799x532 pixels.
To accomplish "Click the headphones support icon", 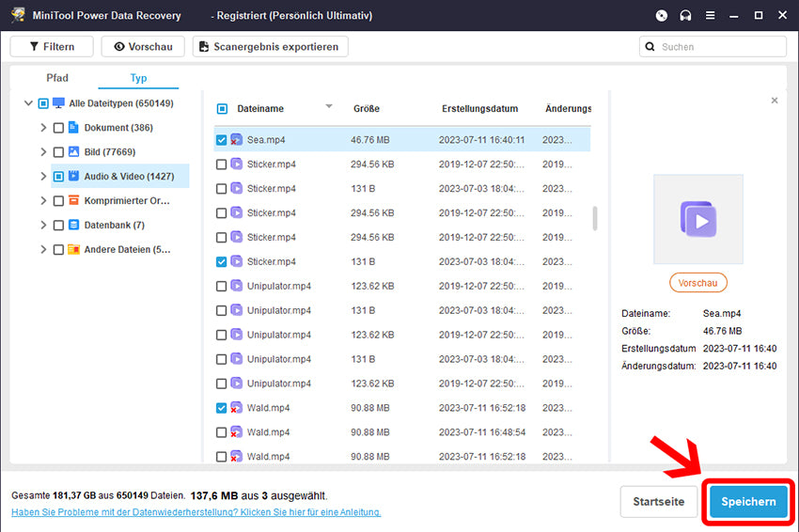I will pos(686,15).
